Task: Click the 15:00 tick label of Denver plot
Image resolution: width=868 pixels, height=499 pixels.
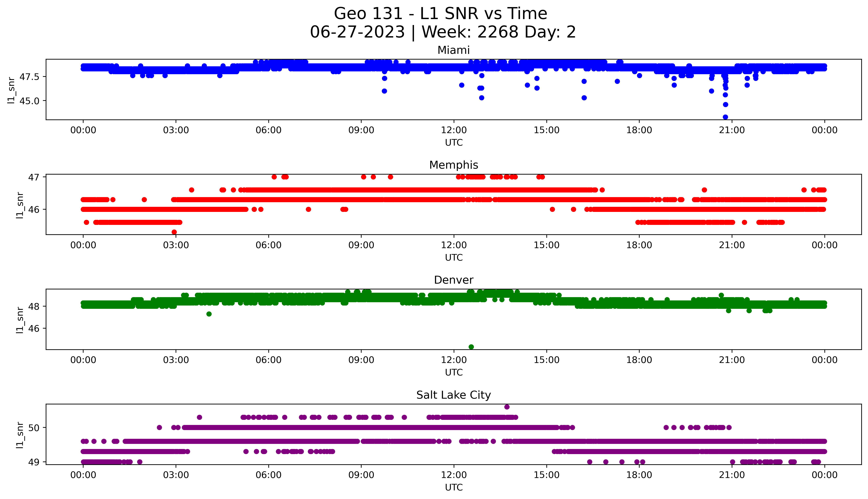Action: [x=547, y=360]
